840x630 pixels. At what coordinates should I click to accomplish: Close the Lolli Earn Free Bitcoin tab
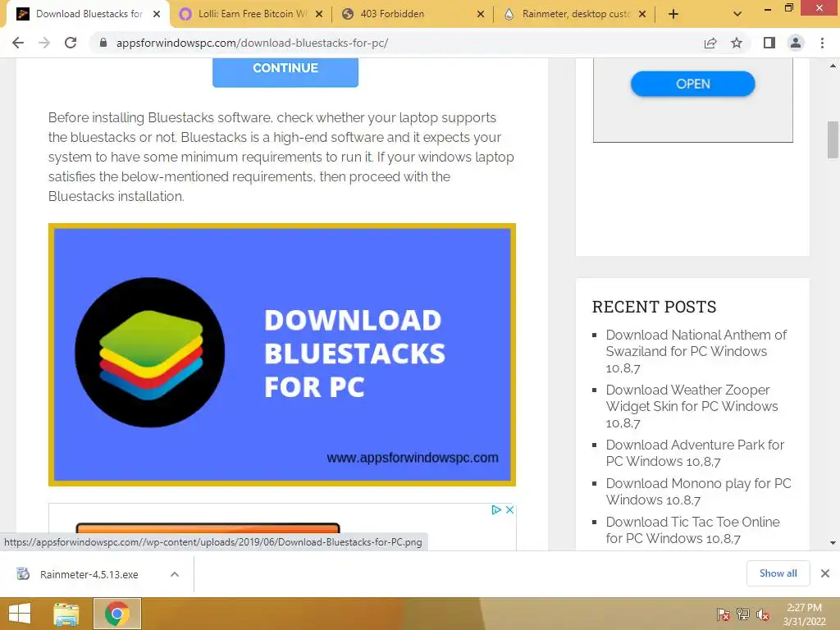click(319, 15)
